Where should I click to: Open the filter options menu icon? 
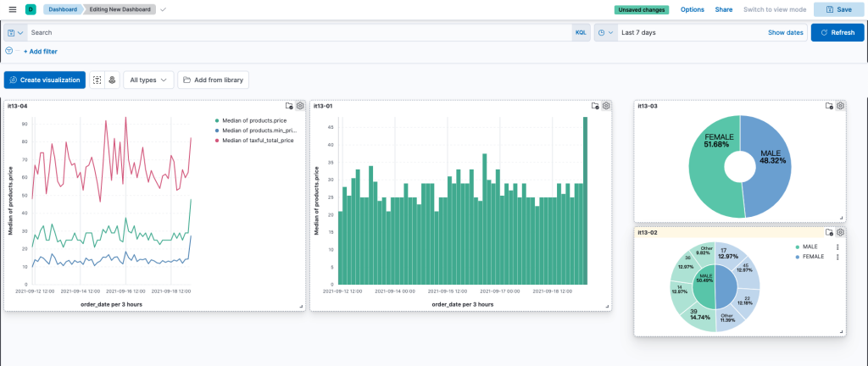click(8, 51)
